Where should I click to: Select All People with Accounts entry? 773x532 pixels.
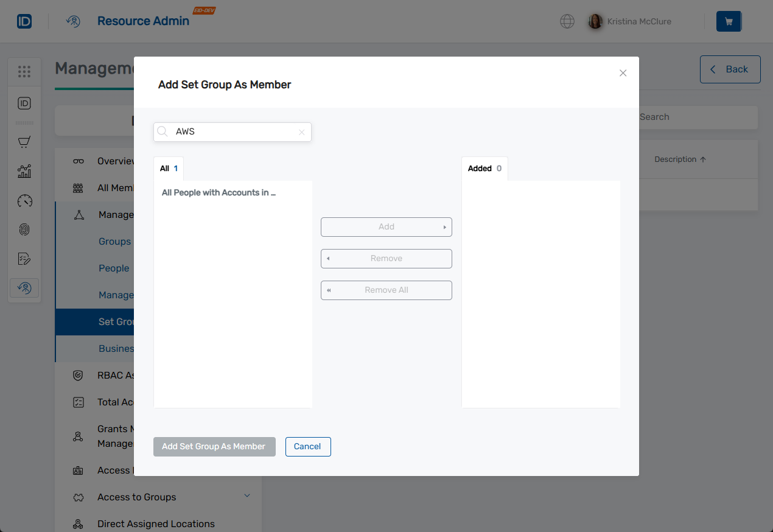pos(219,192)
